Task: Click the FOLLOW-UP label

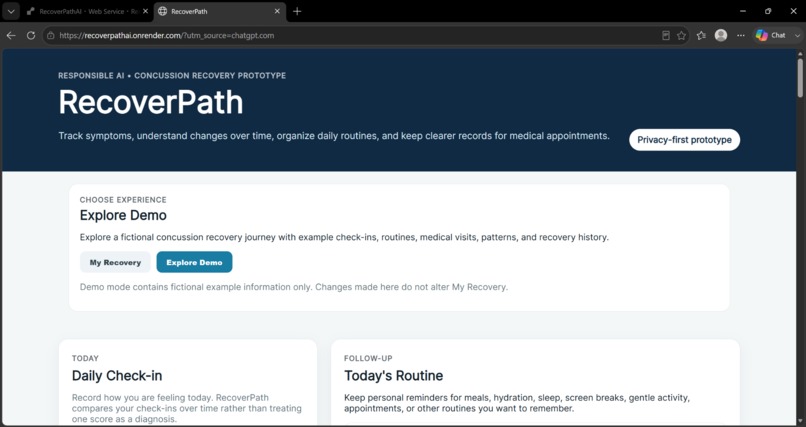Action: [368, 358]
